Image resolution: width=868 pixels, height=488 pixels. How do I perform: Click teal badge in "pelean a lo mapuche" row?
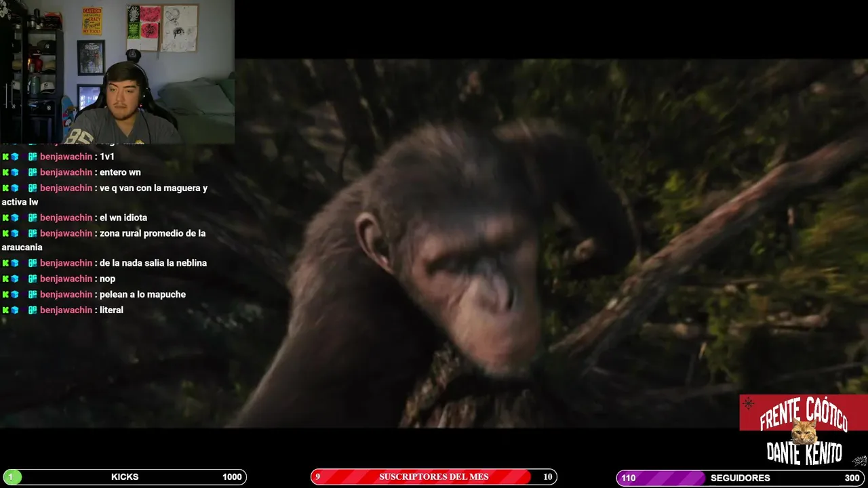pyautogui.click(x=33, y=294)
